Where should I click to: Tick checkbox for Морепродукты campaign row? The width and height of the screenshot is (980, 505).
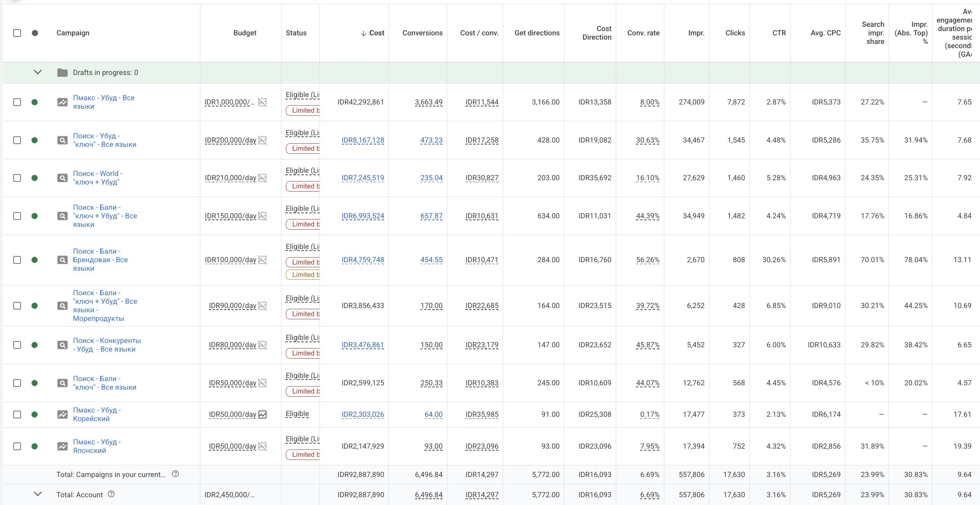[17, 306]
